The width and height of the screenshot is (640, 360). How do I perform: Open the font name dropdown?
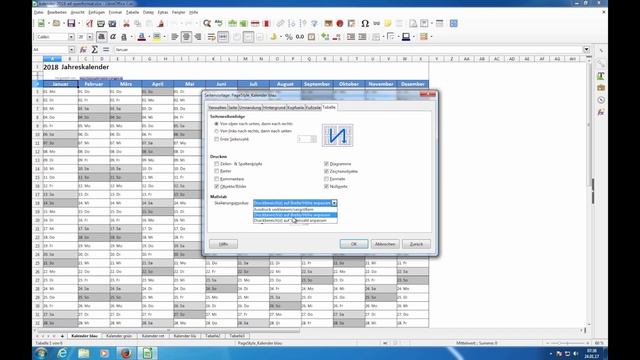click(71, 37)
